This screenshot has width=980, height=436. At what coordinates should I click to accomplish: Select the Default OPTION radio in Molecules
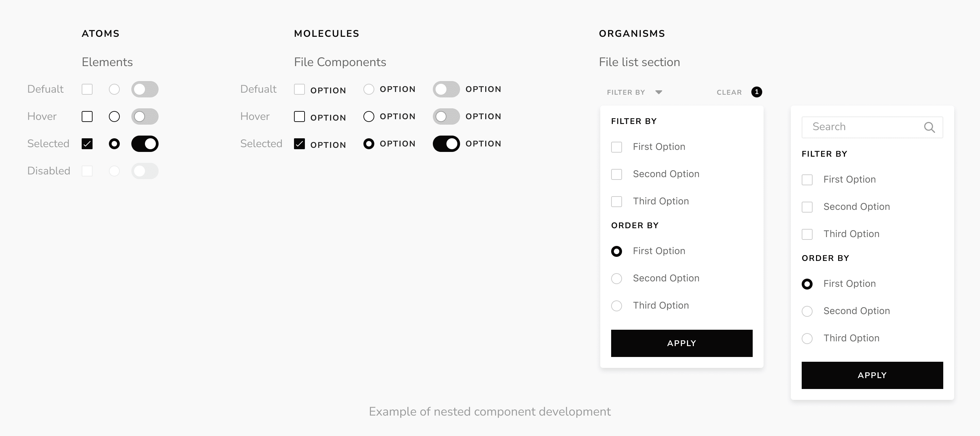point(369,89)
